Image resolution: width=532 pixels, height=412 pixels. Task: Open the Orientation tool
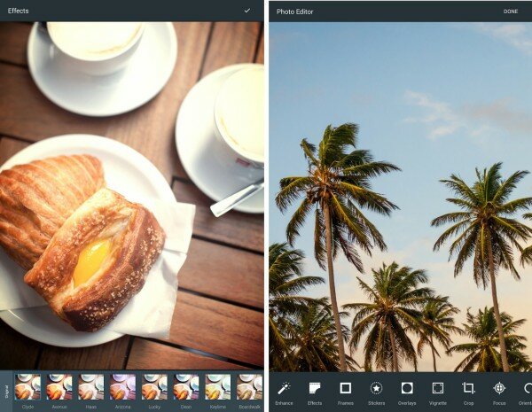[x=526, y=388]
